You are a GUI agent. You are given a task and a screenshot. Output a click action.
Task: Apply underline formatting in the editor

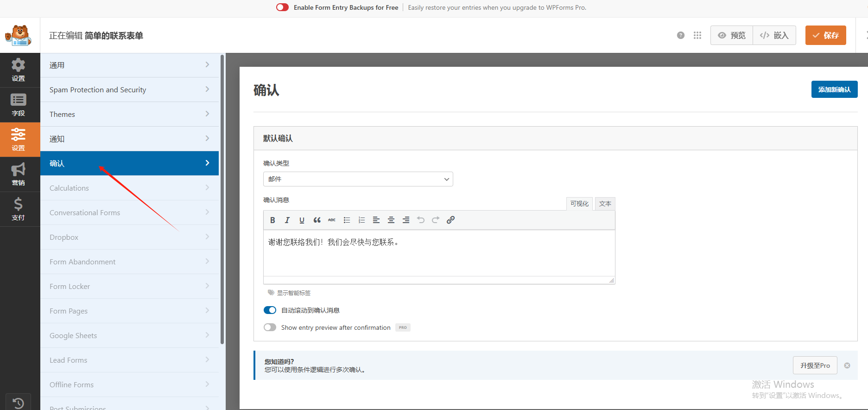click(x=302, y=220)
